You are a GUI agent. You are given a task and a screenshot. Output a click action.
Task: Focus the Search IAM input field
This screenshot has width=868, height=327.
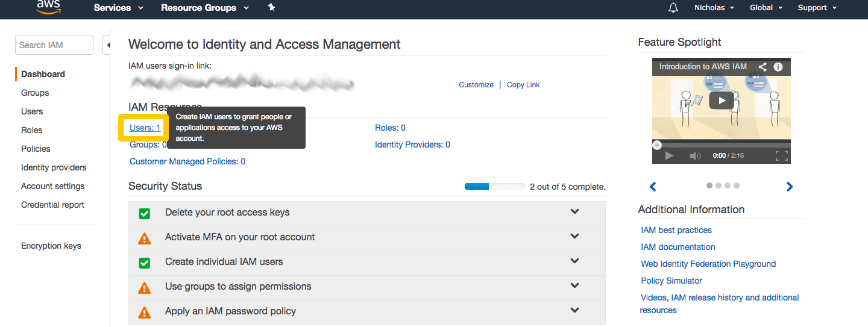(54, 45)
